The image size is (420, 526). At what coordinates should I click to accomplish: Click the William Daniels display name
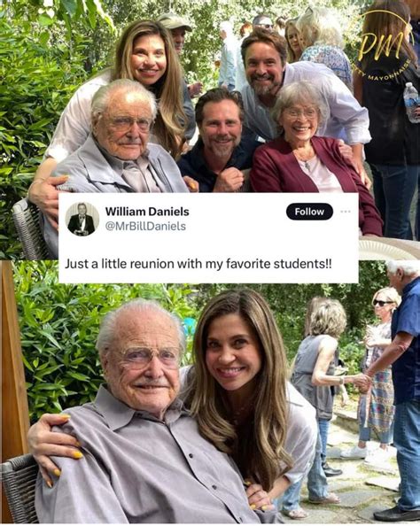pos(147,212)
